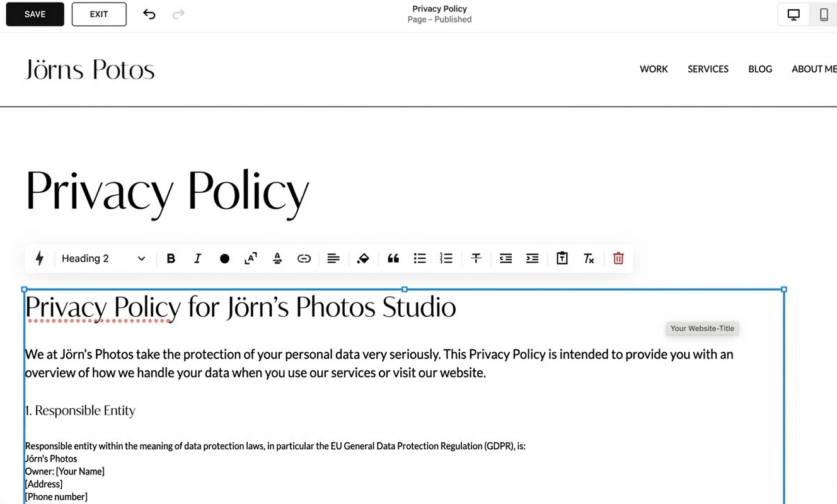Toggle bold formatting in the text toolbar
The image size is (837, 504).
coord(171,258)
